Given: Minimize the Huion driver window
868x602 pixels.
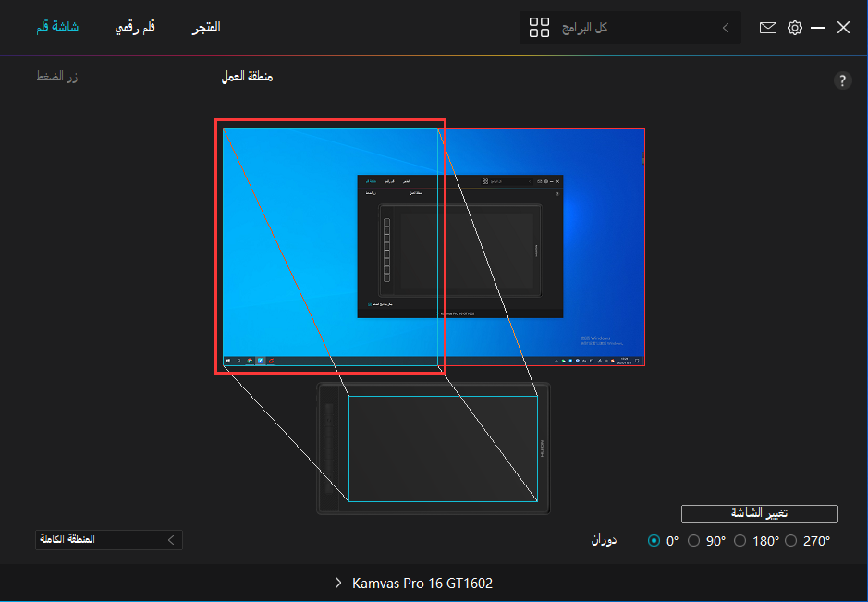Looking at the screenshot, I should 818,28.
